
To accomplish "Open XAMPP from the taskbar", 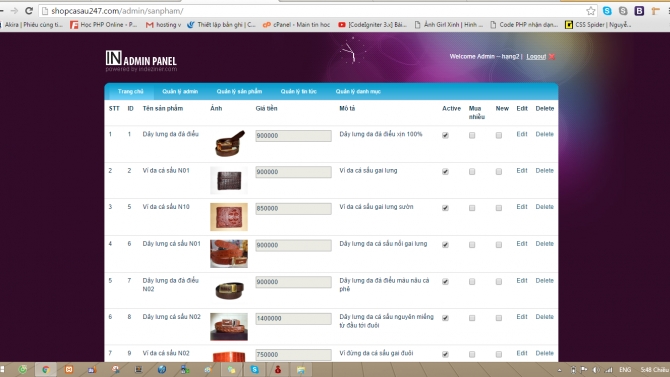I will pyautogui.click(x=69, y=370).
